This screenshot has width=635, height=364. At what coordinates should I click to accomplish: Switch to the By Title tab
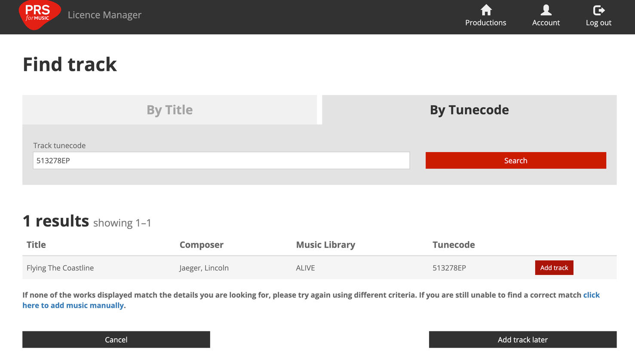169,110
